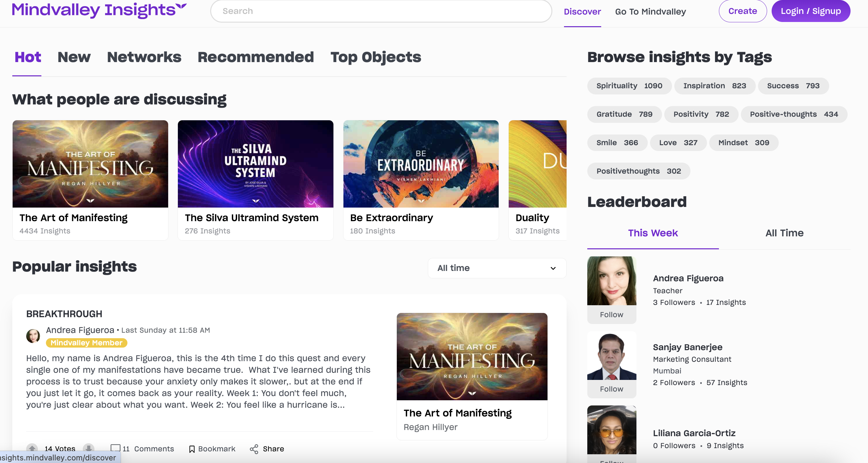Switch leaderboard to All Time

(x=784, y=233)
